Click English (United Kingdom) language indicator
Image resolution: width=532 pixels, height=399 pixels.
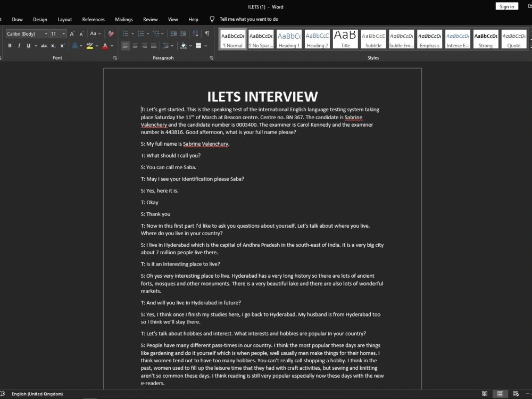click(37, 394)
